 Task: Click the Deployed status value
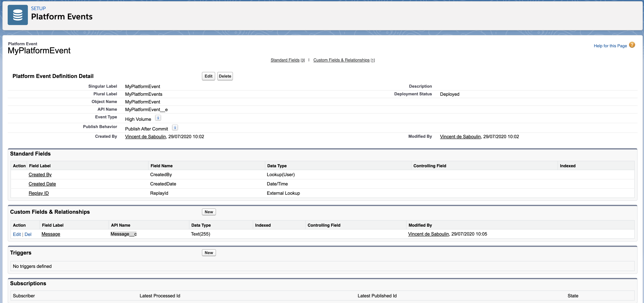(x=450, y=94)
